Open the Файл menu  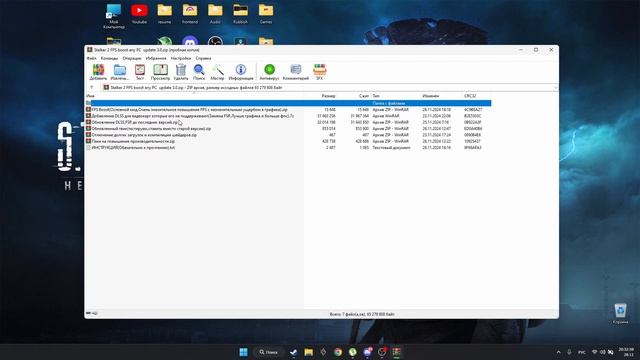[x=91, y=58]
